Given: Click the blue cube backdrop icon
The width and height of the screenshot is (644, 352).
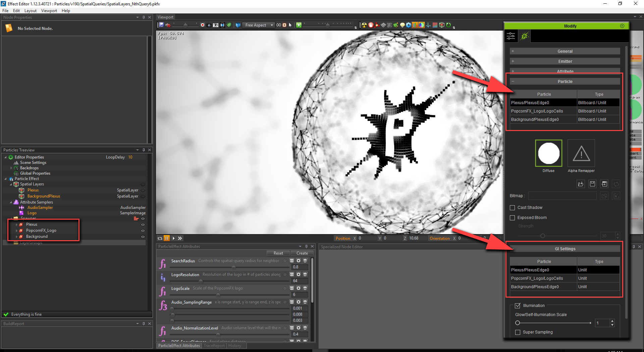Looking at the screenshot, I should [x=238, y=25].
